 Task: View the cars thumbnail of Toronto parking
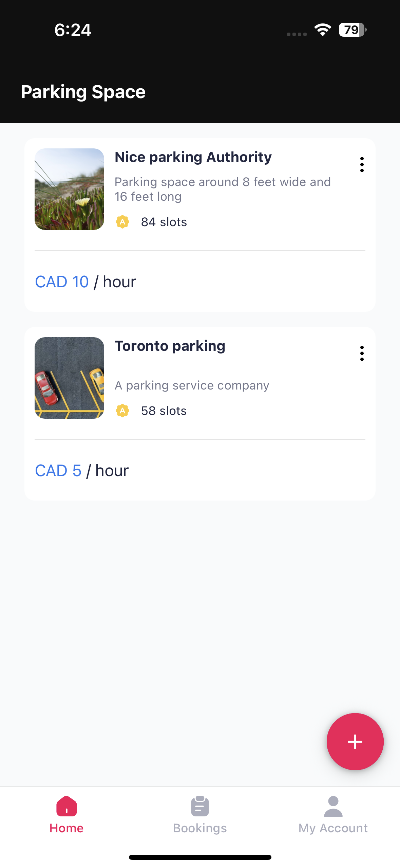tap(69, 378)
